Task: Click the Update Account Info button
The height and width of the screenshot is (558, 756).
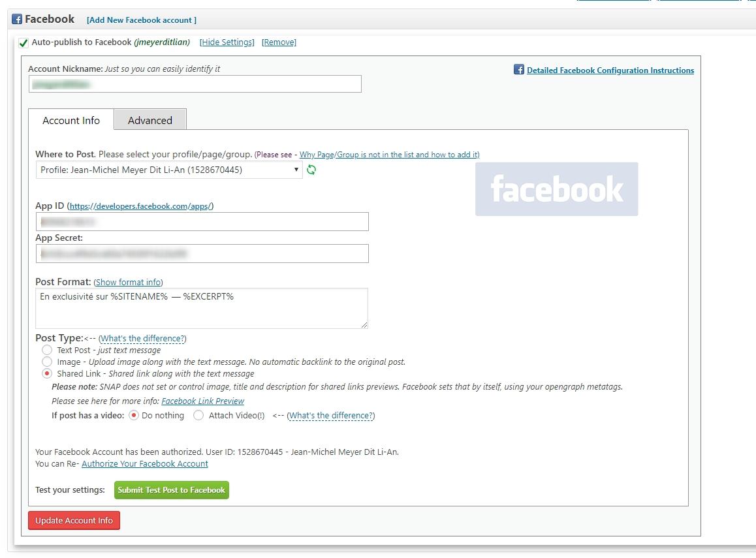Action: click(x=74, y=520)
